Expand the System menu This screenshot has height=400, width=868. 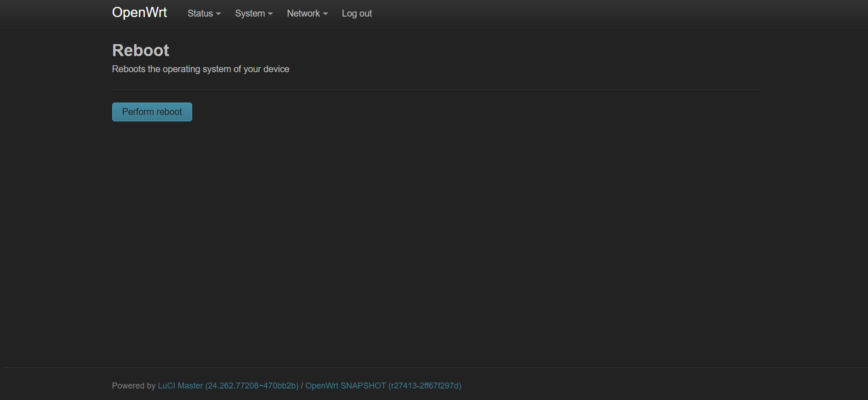(254, 13)
